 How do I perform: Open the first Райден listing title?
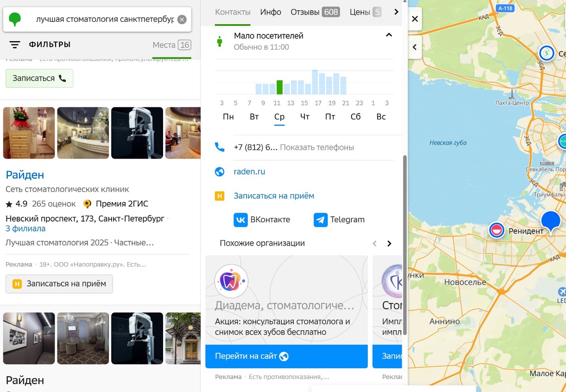[x=25, y=175]
